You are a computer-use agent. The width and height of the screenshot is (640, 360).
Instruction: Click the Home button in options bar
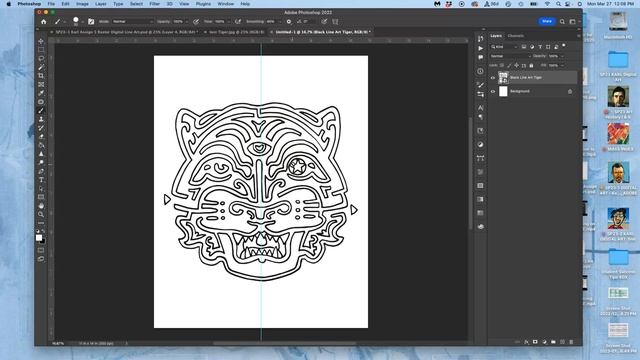(x=44, y=22)
